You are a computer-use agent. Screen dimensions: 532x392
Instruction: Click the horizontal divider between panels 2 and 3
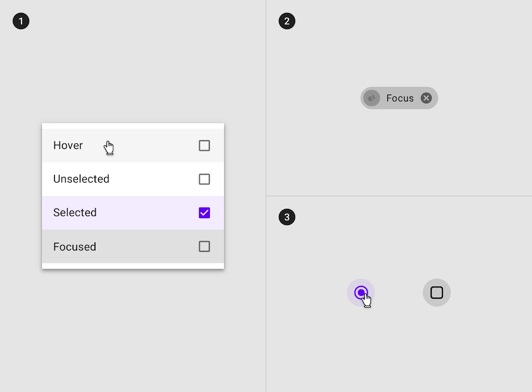(x=399, y=196)
